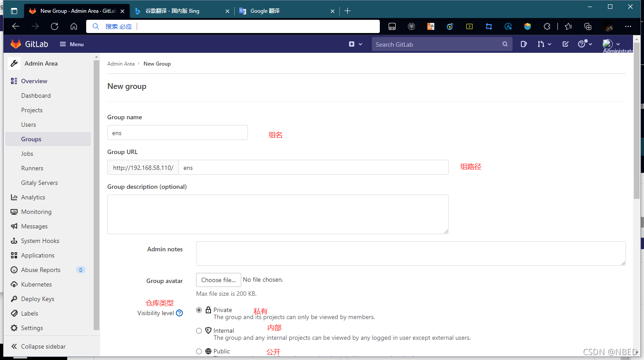Open the Administrator avatar dropdown
This screenshot has width=644, height=360.
(x=610, y=44)
